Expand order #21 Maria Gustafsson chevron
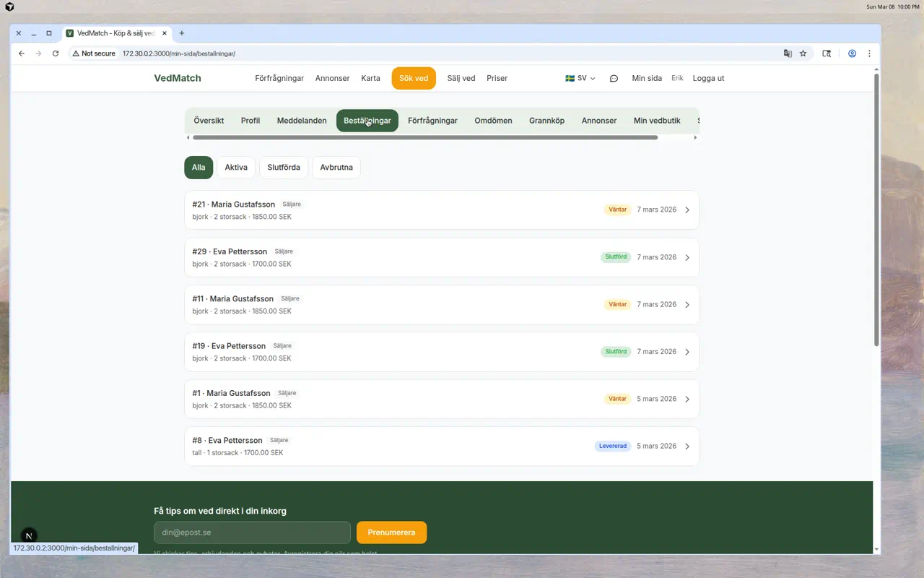 click(x=687, y=210)
